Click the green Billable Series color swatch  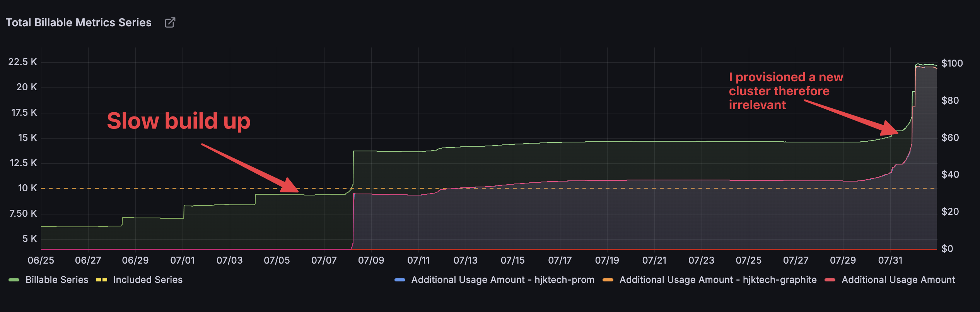point(14,280)
